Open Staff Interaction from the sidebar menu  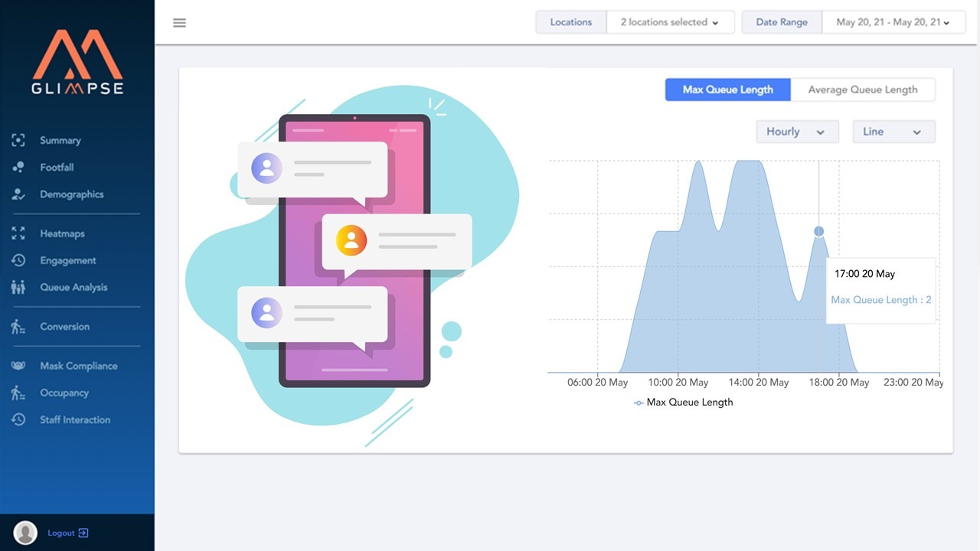[x=18, y=419]
